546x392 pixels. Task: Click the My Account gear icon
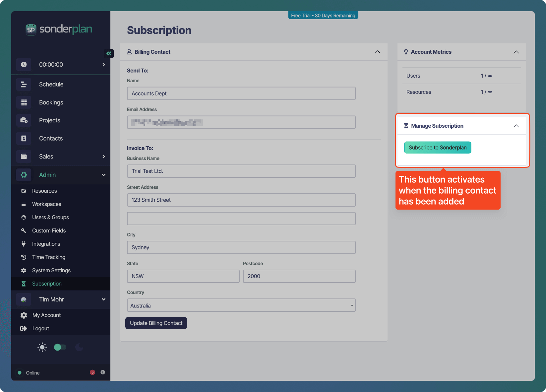24,315
